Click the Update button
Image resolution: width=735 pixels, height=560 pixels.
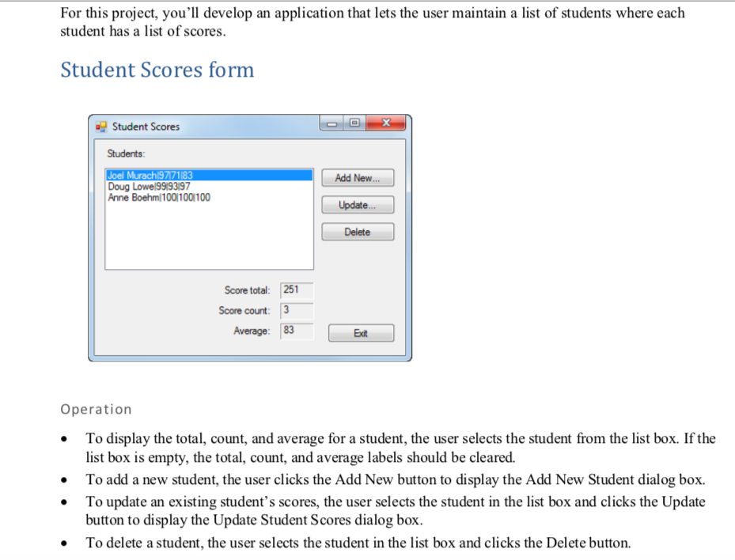[357, 204]
